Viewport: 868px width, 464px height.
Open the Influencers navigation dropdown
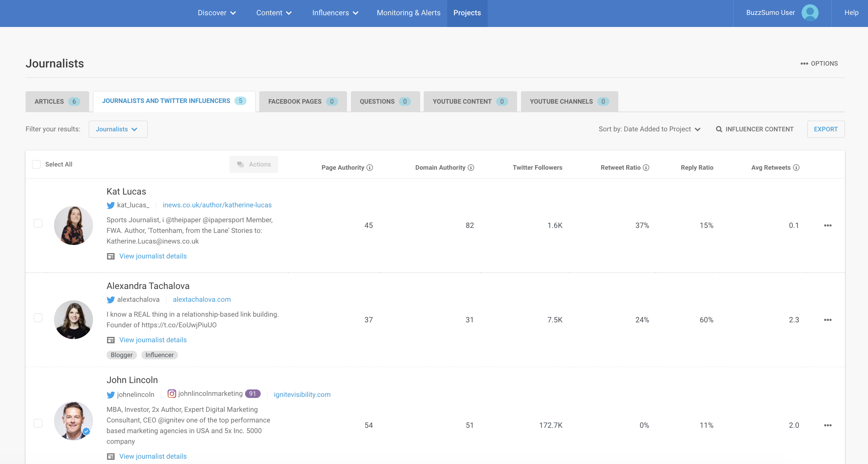pos(335,13)
